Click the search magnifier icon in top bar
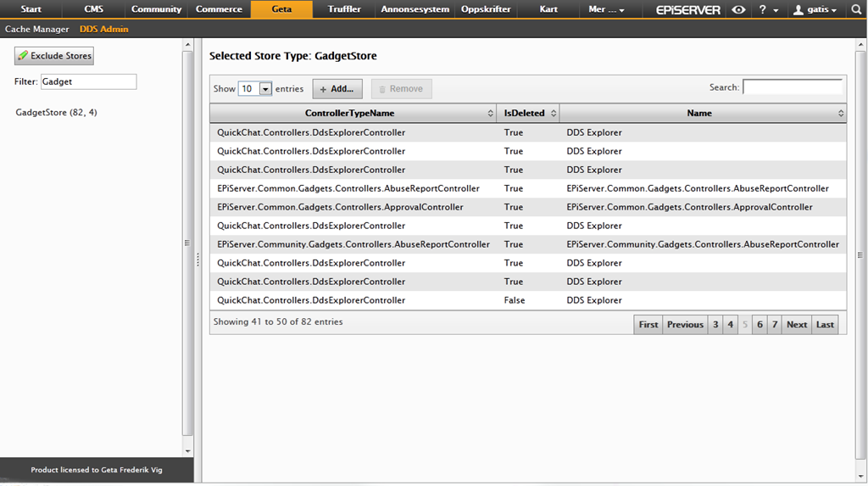 (x=856, y=9)
